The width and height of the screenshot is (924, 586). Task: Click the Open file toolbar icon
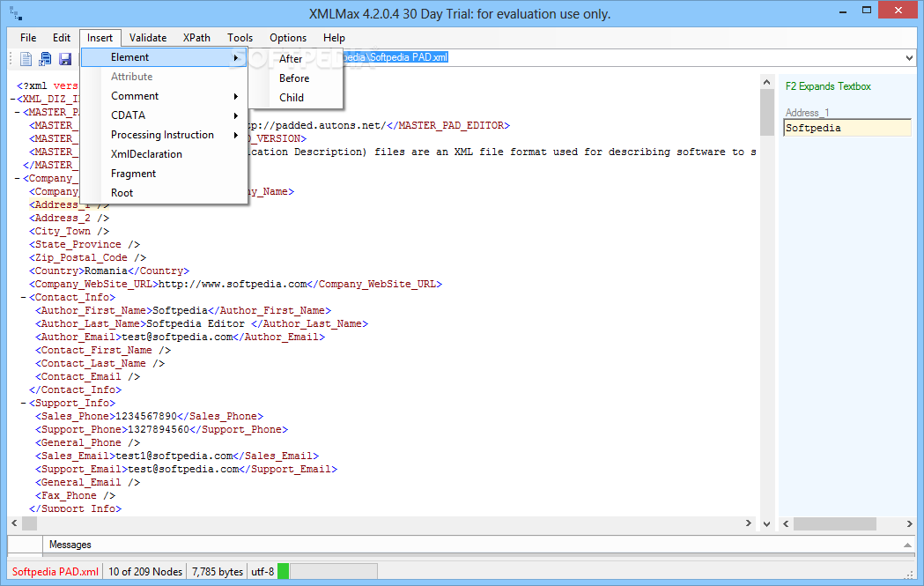[46, 59]
